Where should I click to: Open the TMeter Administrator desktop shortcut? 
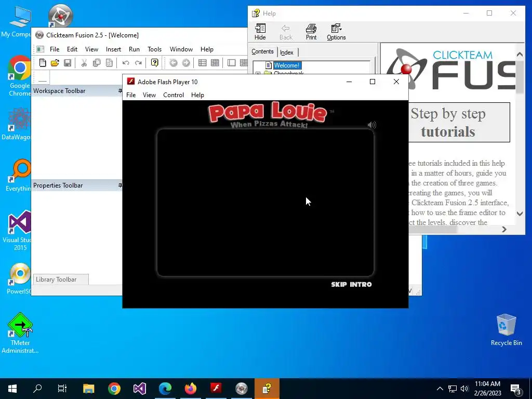coord(20,333)
